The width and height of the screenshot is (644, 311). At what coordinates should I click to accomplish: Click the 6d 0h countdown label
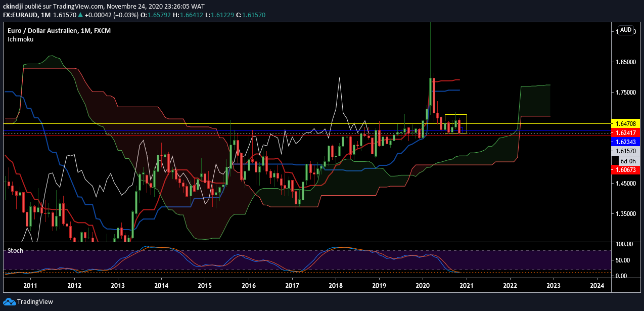[x=627, y=160]
